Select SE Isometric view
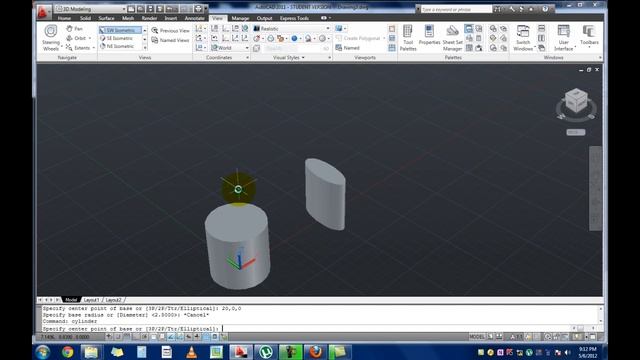 coord(120,38)
